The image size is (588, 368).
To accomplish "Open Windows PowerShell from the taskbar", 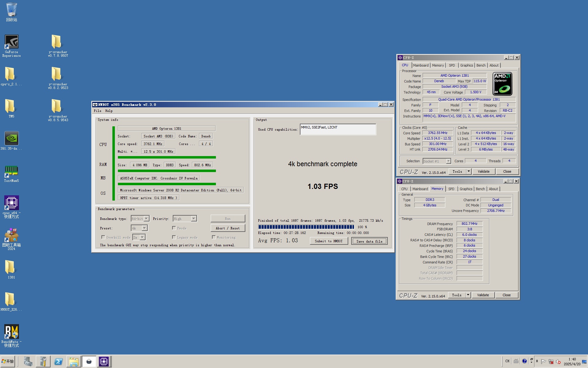I will pyautogui.click(x=58, y=362).
